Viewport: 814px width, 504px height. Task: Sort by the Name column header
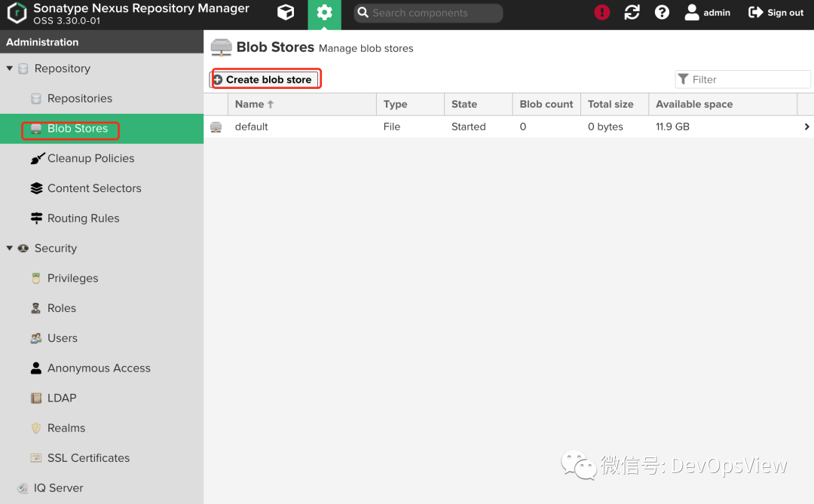[301, 104]
